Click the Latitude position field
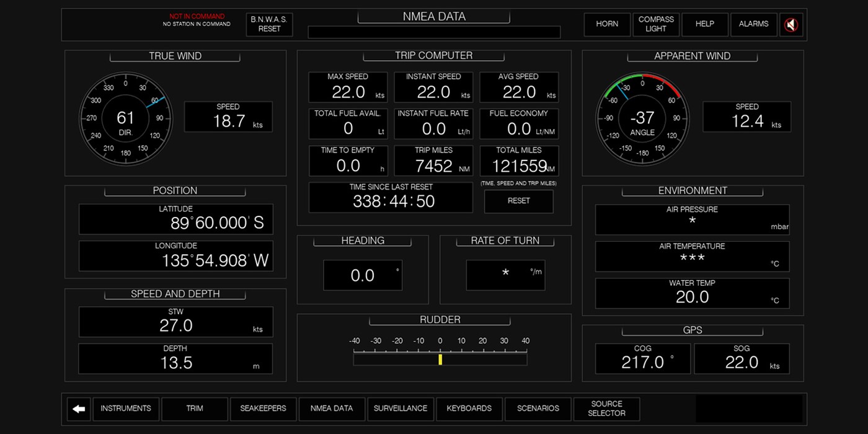 click(x=175, y=219)
